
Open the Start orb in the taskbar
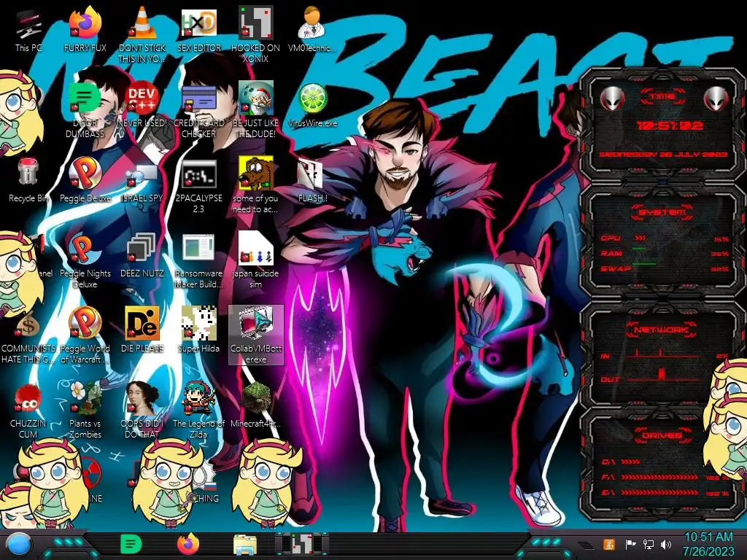[19, 545]
